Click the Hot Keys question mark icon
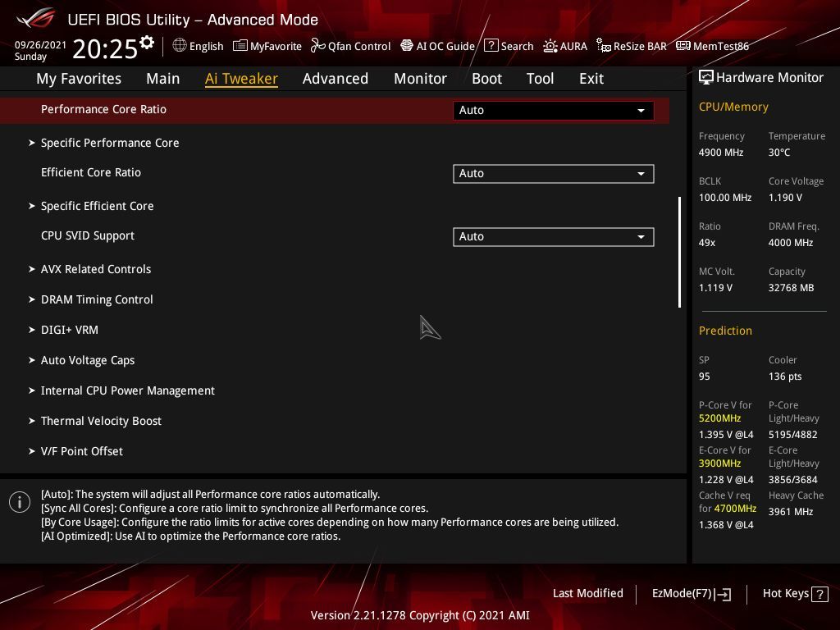 coord(819,594)
